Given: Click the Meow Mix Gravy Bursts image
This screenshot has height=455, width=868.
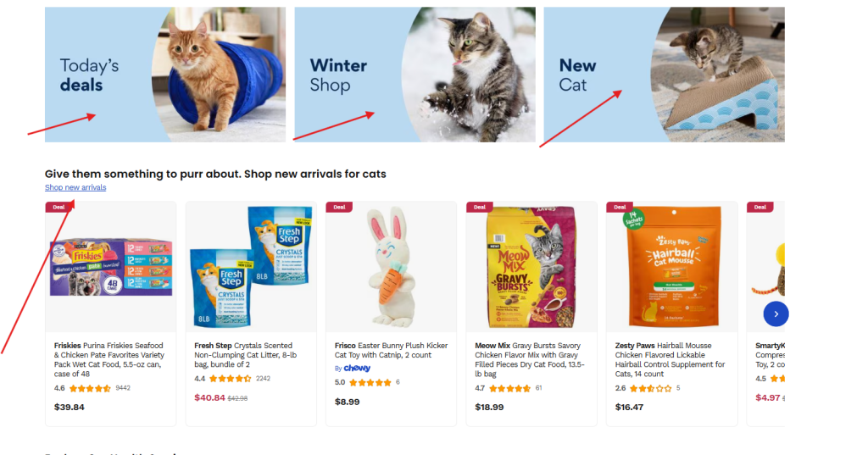Looking at the screenshot, I should (531, 268).
